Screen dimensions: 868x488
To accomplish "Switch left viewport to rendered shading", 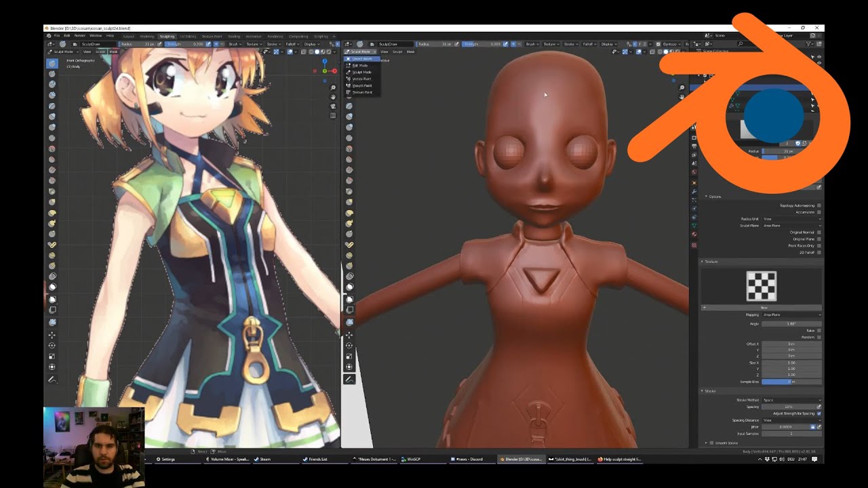I will pos(328,52).
